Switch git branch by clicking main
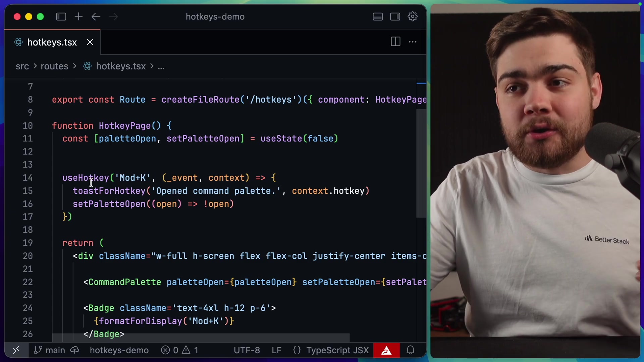The height and width of the screenshot is (362, 644). pyautogui.click(x=55, y=350)
